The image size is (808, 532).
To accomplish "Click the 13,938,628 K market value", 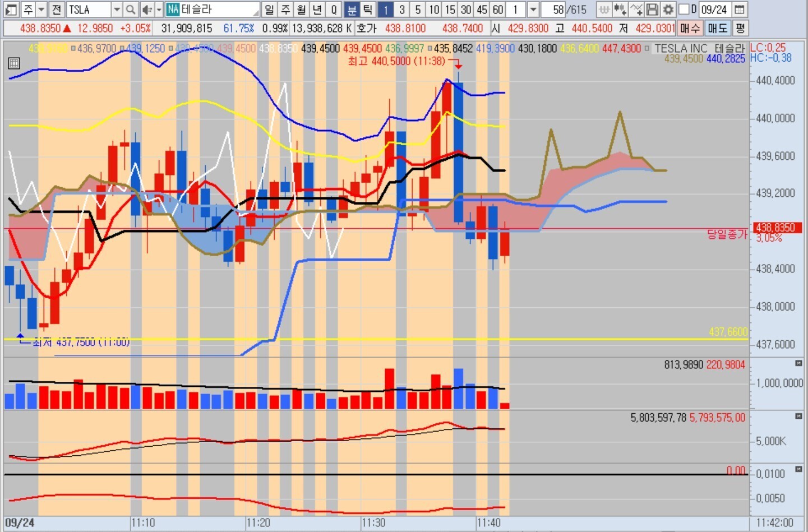I will tap(322, 28).
